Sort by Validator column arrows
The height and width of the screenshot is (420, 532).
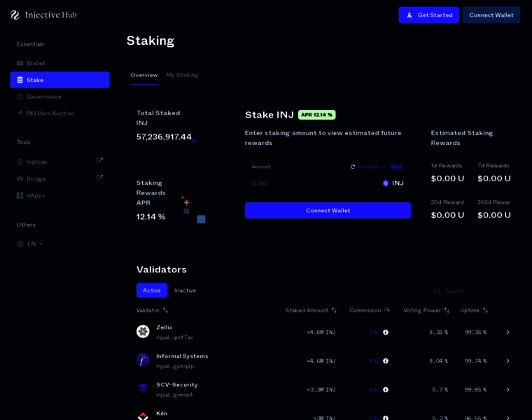(165, 310)
